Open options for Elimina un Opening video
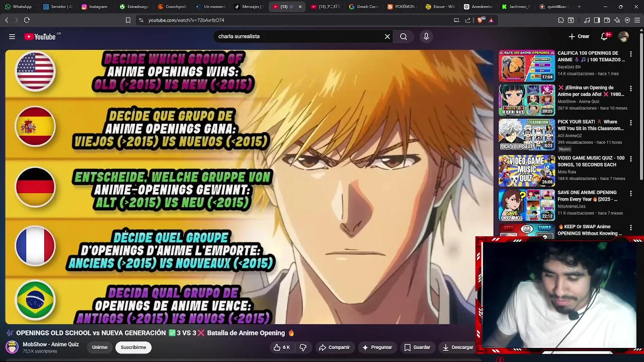 pos(631,88)
